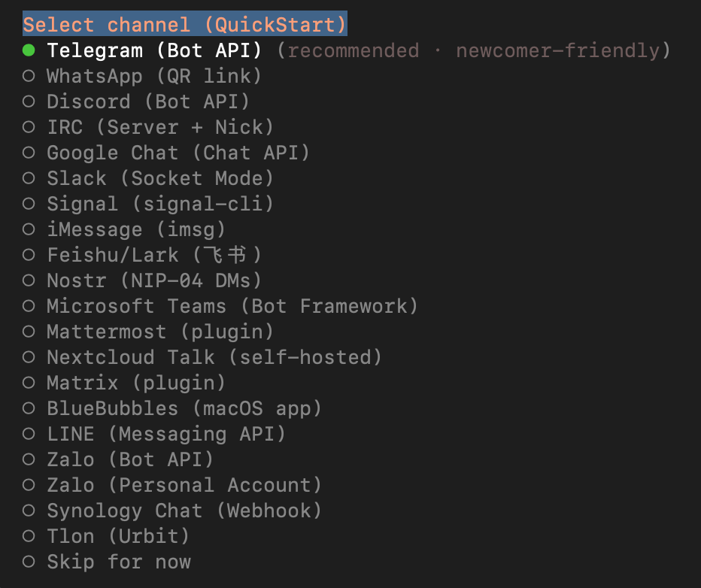Image resolution: width=701 pixels, height=588 pixels.
Task: Pick Microsoft Teams (Bot Framework)
Action: point(232,306)
